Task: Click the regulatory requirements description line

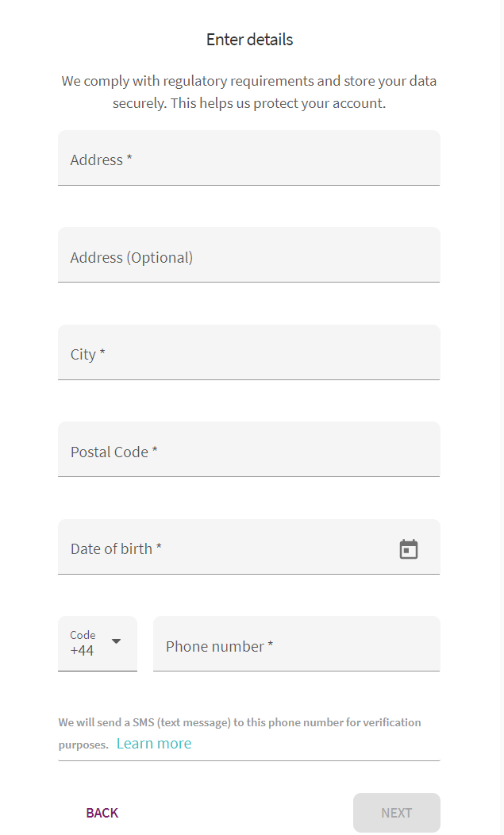Action: coord(249,81)
